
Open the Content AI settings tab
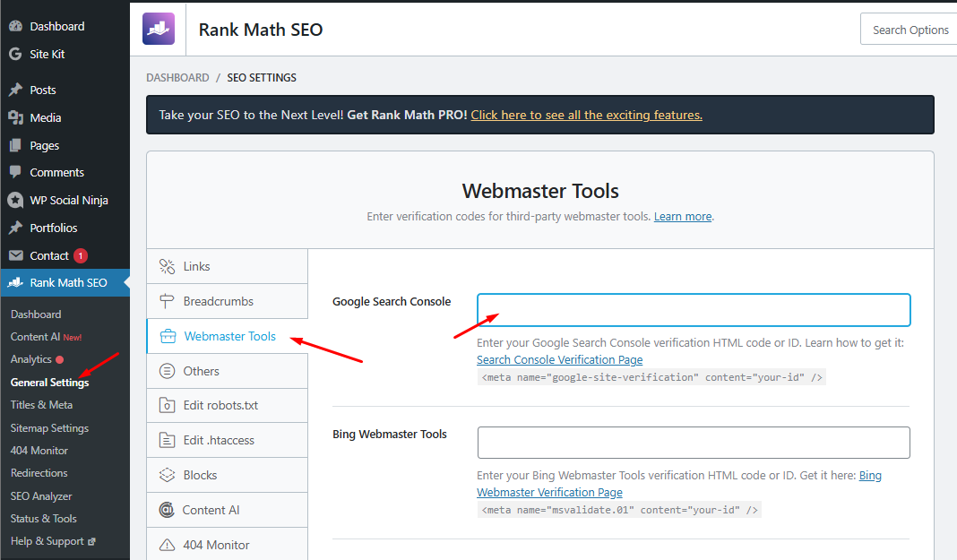pyautogui.click(x=227, y=509)
